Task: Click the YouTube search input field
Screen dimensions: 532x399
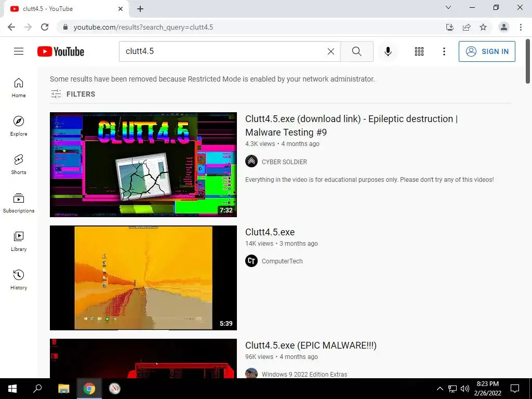Action: click(224, 51)
